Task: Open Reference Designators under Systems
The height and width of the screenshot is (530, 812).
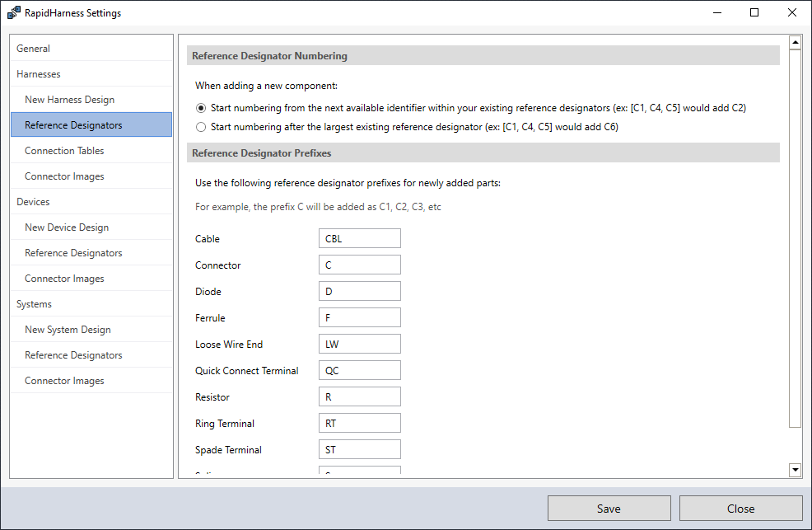Action: (91, 355)
